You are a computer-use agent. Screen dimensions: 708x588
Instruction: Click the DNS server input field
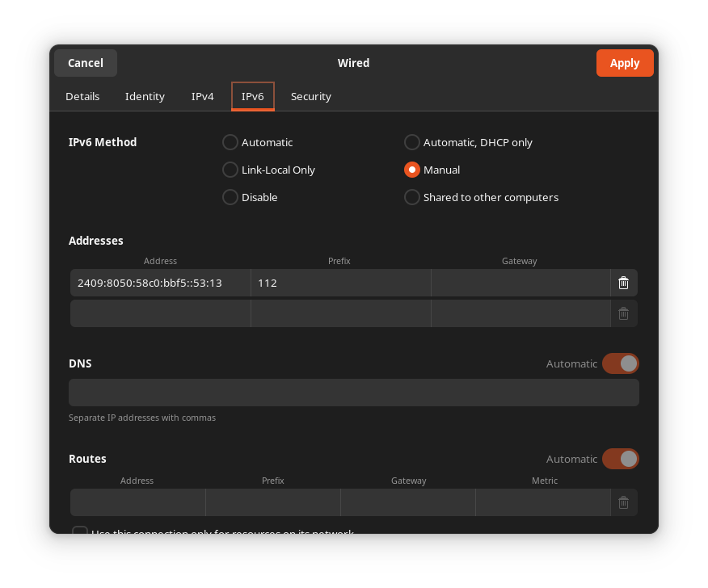[353, 393]
